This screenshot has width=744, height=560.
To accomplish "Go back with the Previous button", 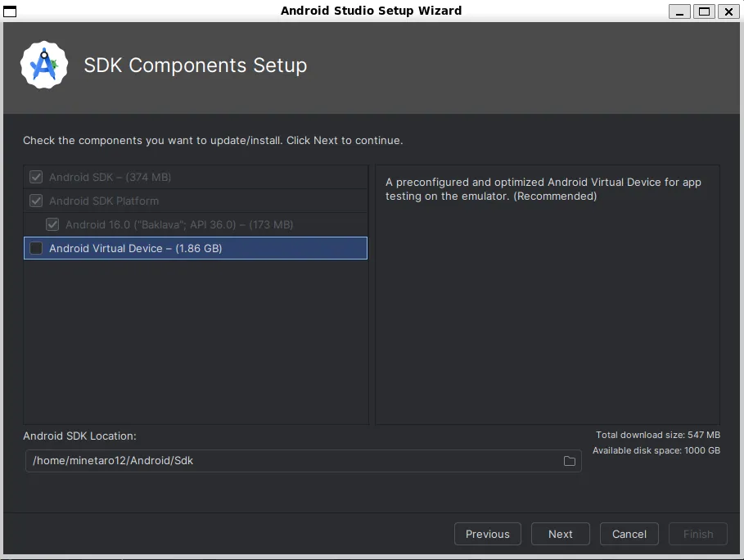I will (x=488, y=534).
